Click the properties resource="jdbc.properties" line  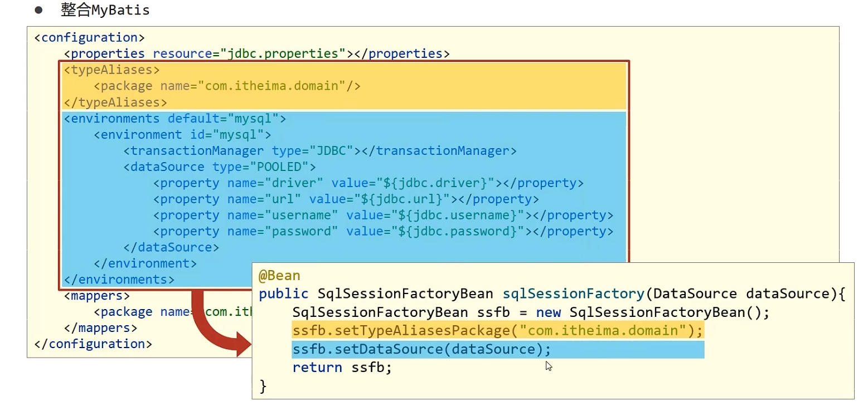[257, 54]
